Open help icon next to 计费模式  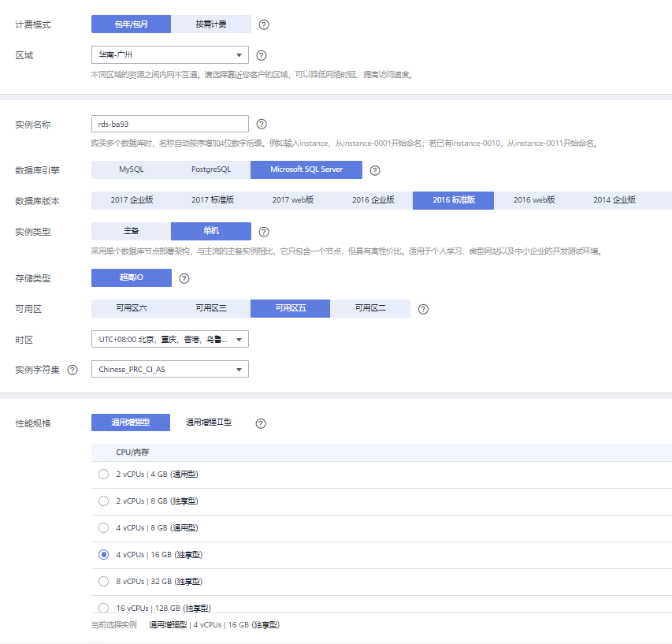[263, 24]
